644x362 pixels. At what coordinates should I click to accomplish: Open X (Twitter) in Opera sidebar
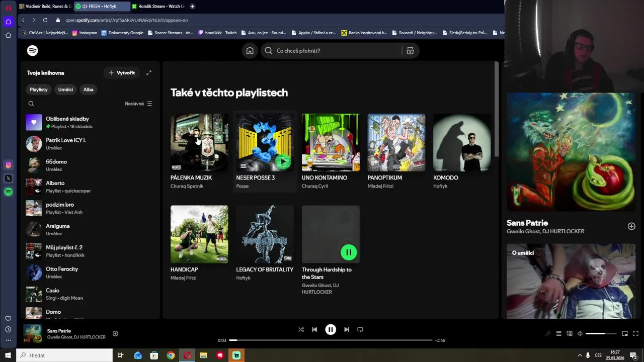8,178
